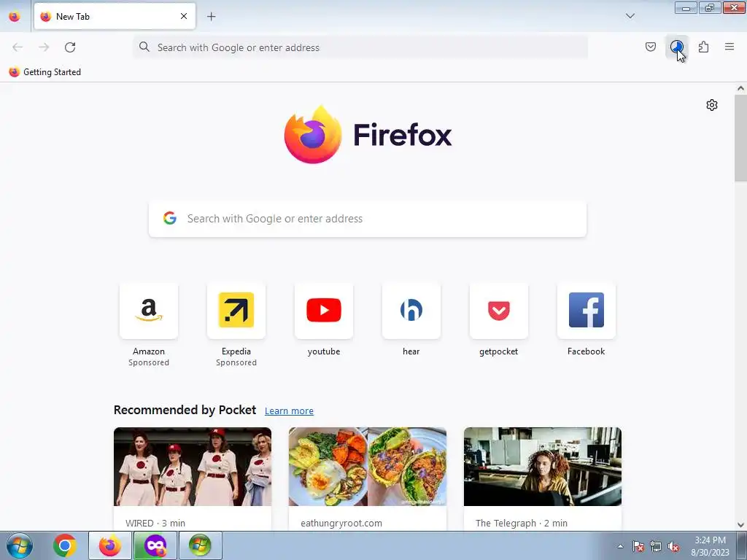Screen dimensions: 747x560
Task: Focus the address bar search field
Action: tap(360, 47)
